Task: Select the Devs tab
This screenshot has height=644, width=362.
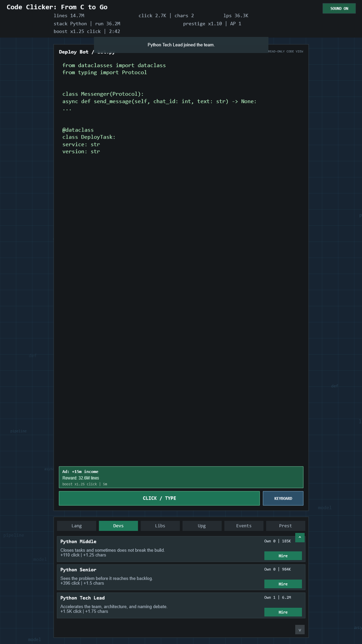Action: pyautogui.click(x=118, y=526)
